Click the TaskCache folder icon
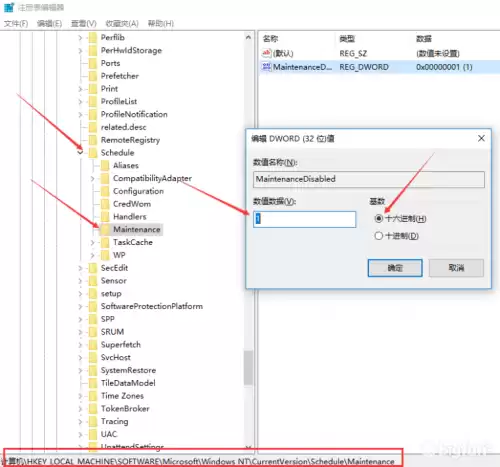The height and width of the screenshot is (467, 500). pyautogui.click(x=105, y=242)
